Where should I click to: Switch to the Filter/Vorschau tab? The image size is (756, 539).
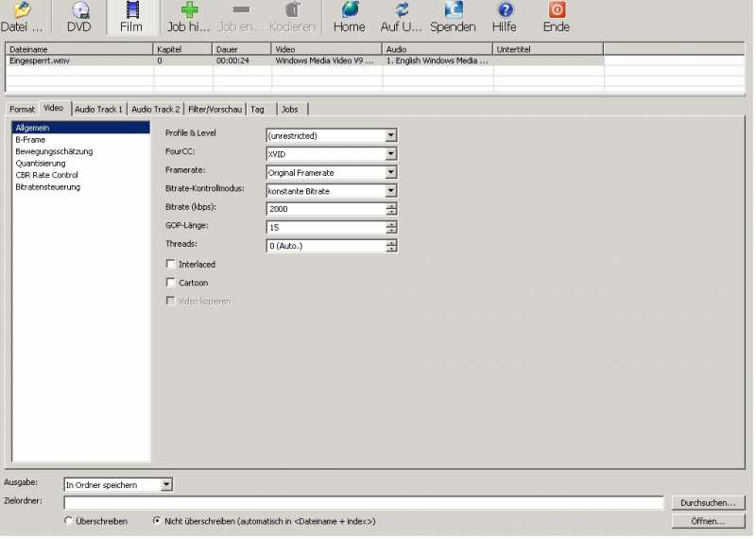pos(215,110)
